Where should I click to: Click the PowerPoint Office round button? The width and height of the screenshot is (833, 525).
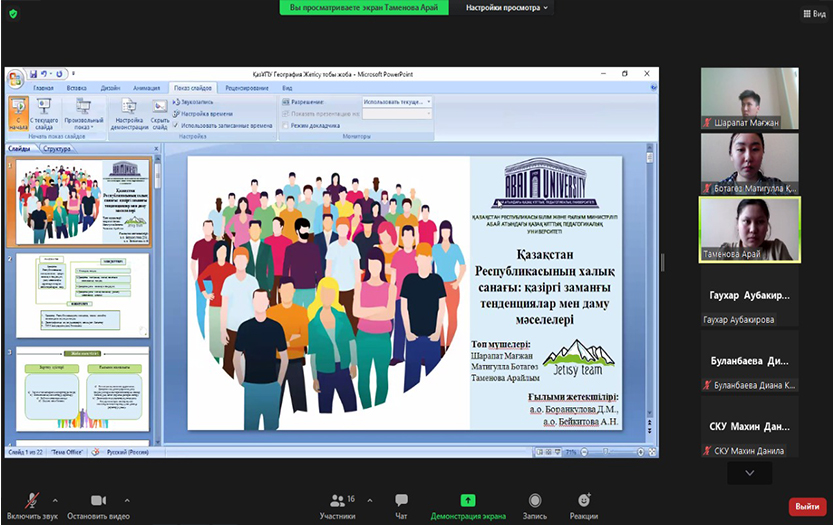[16, 76]
